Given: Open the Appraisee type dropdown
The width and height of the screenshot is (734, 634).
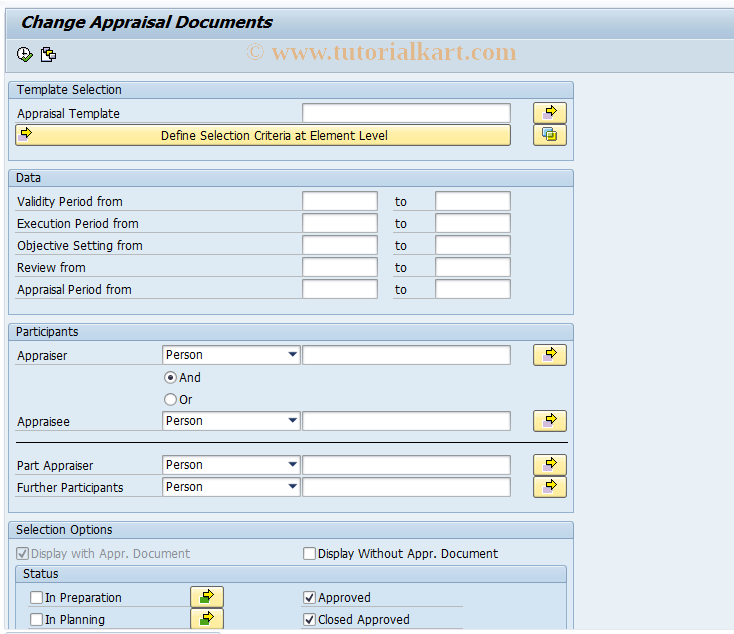Looking at the screenshot, I should [x=231, y=421].
